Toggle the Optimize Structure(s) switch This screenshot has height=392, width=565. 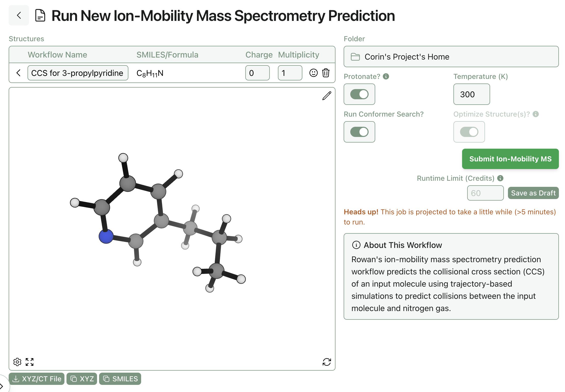click(469, 132)
